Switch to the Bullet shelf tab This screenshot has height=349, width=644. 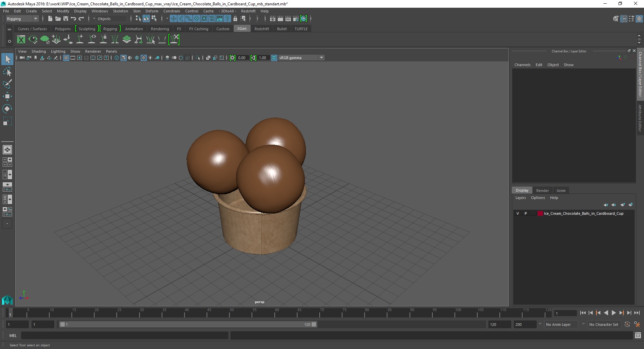[282, 29]
